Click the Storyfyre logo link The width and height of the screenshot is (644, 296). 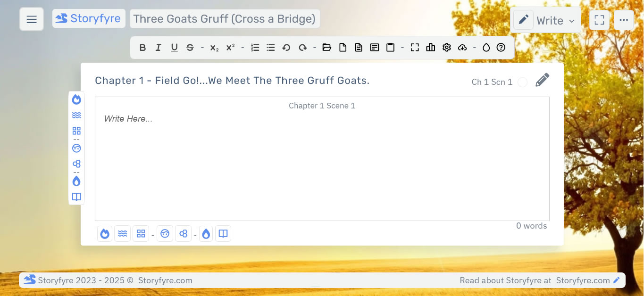coord(89,18)
